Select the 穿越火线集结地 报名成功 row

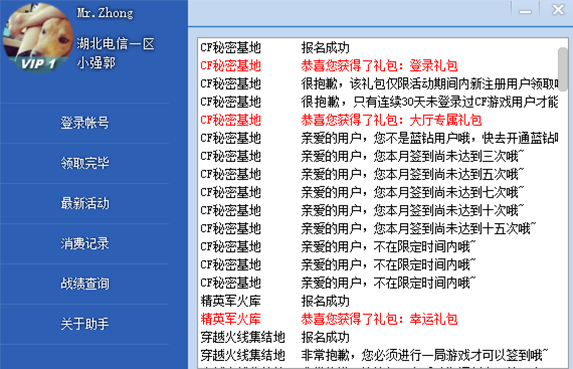tap(379, 337)
